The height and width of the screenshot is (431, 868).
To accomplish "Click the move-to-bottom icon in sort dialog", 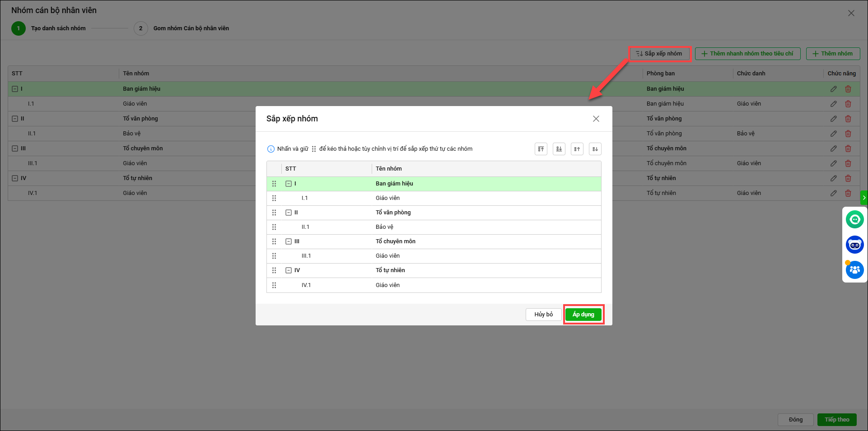I will pyautogui.click(x=559, y=149).
